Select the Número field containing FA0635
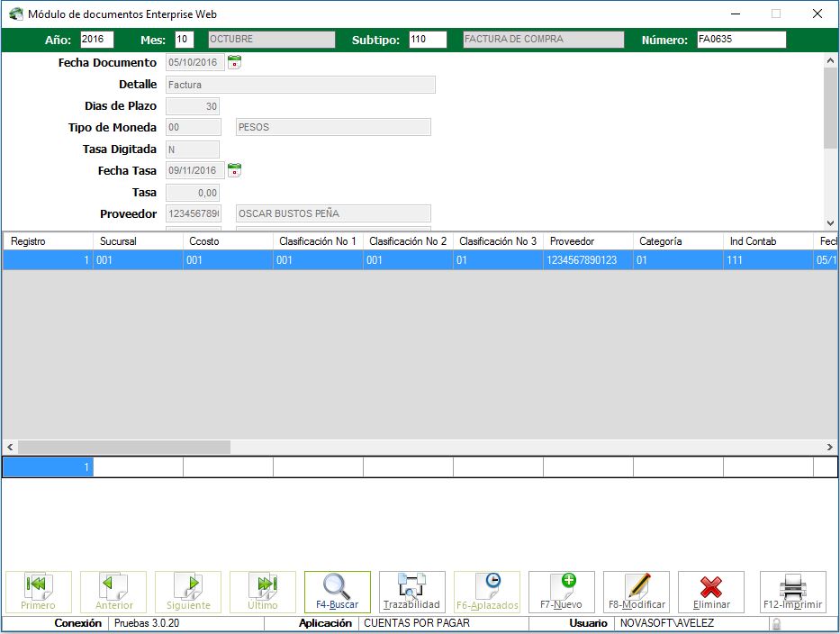 point(740,40)
